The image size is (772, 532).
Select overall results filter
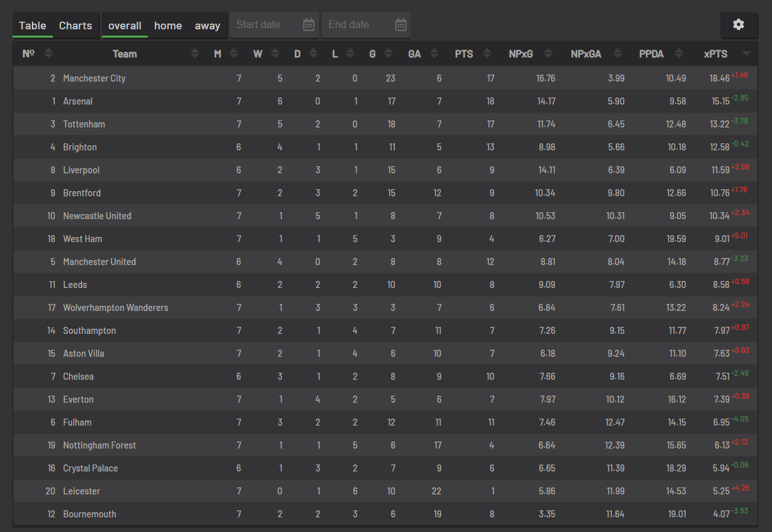coord(125,25)
